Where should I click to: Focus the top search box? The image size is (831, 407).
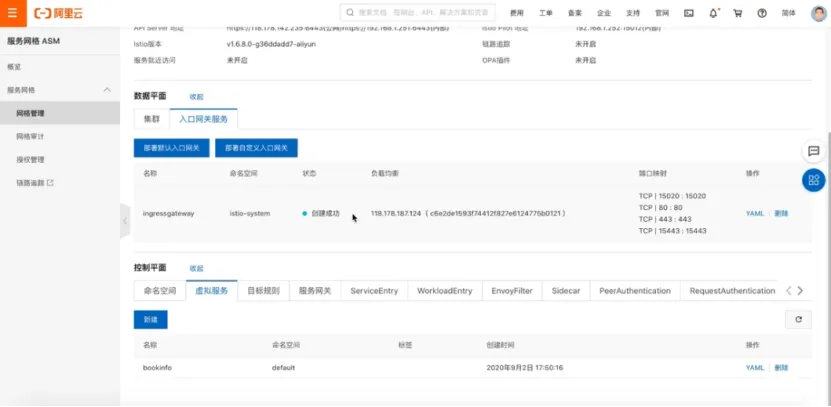pos(417,13)
